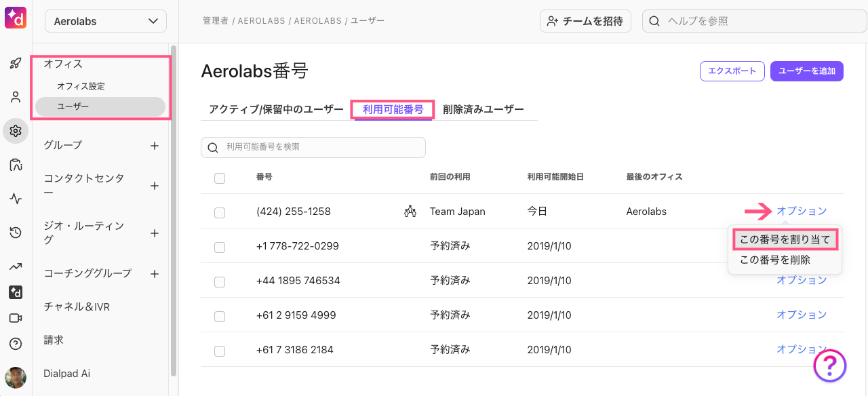Open the trending analytics arrow icon
Viewport: 868px width, 396px height.
coord(16,266)
